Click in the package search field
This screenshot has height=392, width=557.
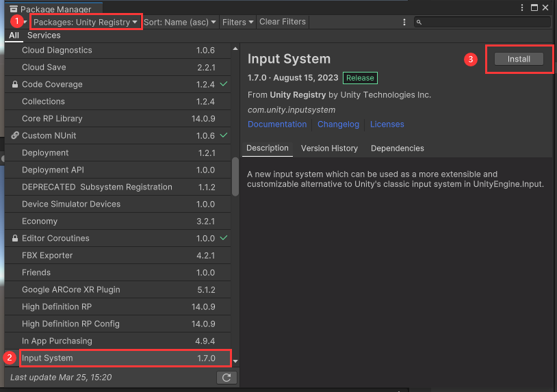pyautogui.click(x=482, y=22)
